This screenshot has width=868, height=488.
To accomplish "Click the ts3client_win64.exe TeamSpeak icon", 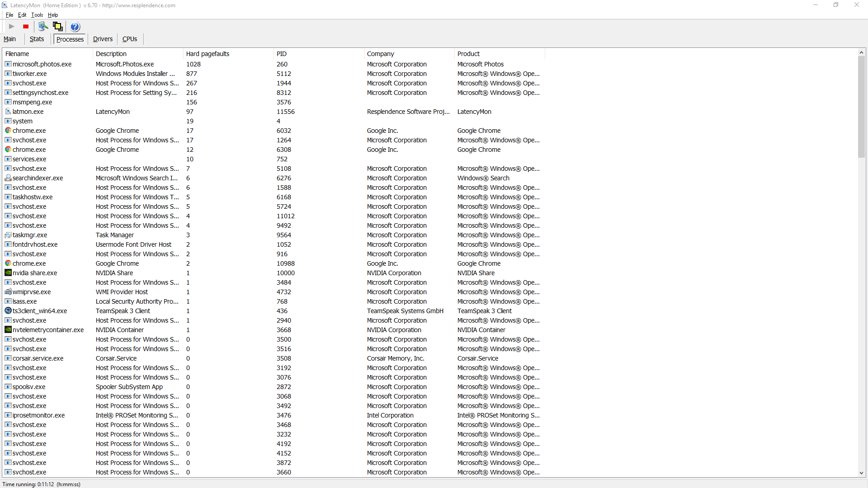I will pos(8,311).
